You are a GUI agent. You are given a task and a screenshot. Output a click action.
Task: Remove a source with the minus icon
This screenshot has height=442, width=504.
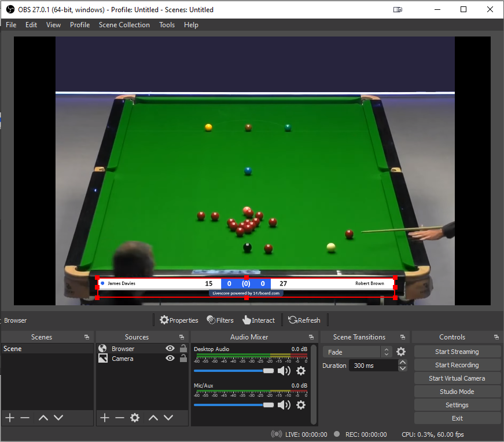point(119,417)
